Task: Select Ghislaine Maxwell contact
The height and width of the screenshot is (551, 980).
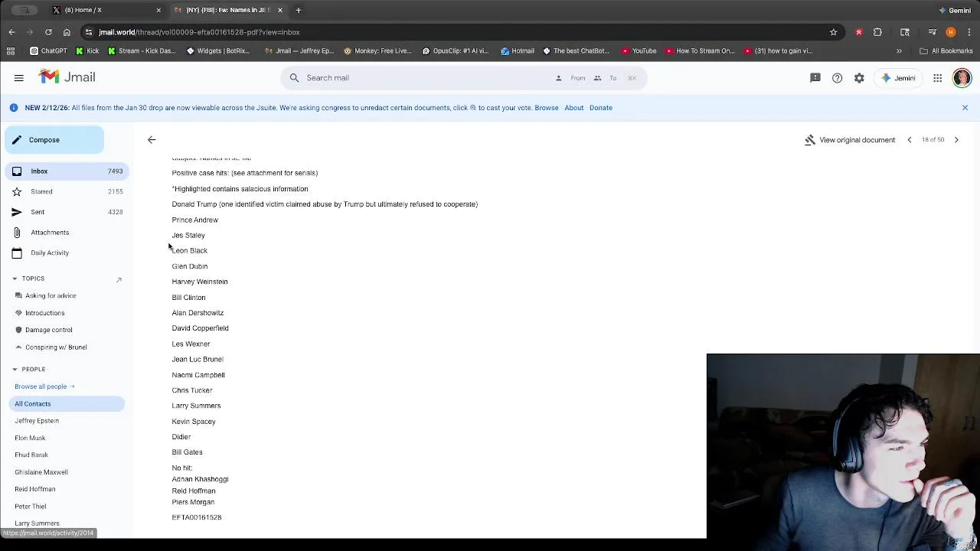Action: click(x=41, y=472)
